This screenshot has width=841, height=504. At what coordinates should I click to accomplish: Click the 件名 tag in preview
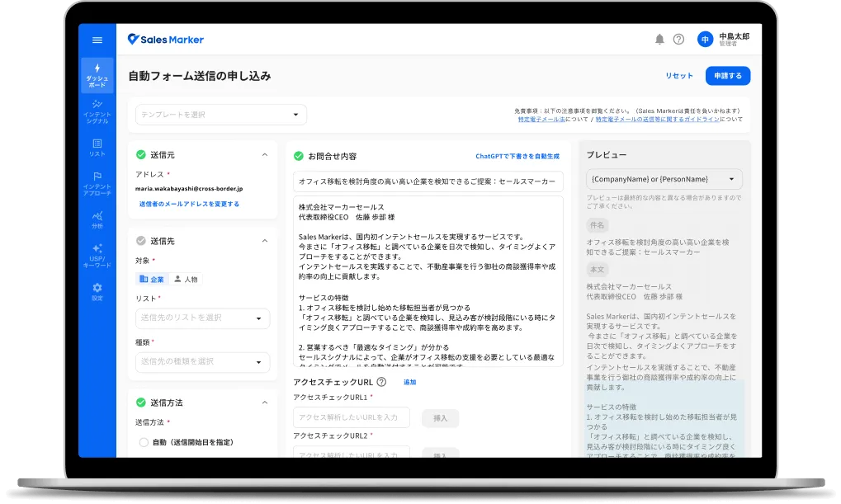597,225
